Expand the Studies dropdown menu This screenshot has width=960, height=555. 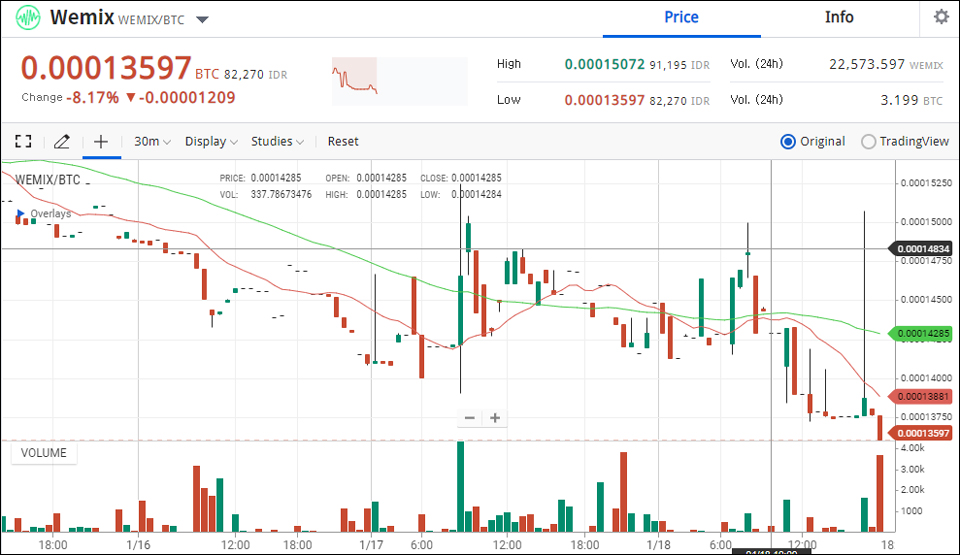click(x=277, y=141)
